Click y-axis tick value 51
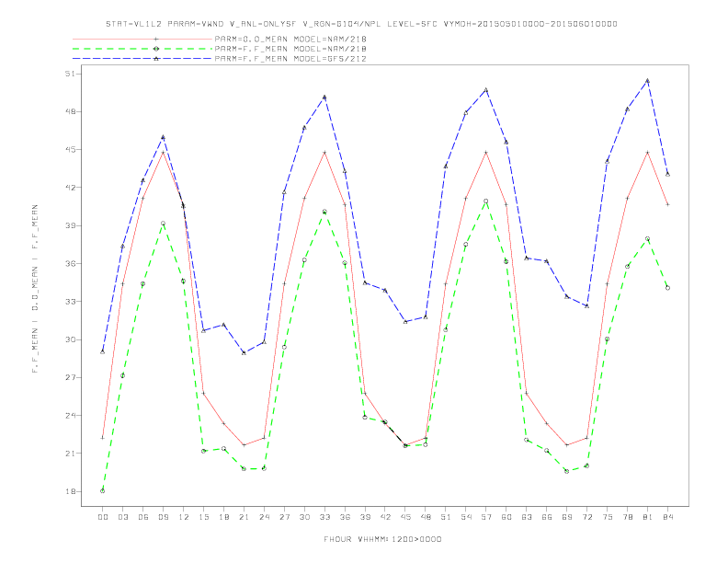The width and height of the screenshot is (728, 563). (x=70, y=74)
